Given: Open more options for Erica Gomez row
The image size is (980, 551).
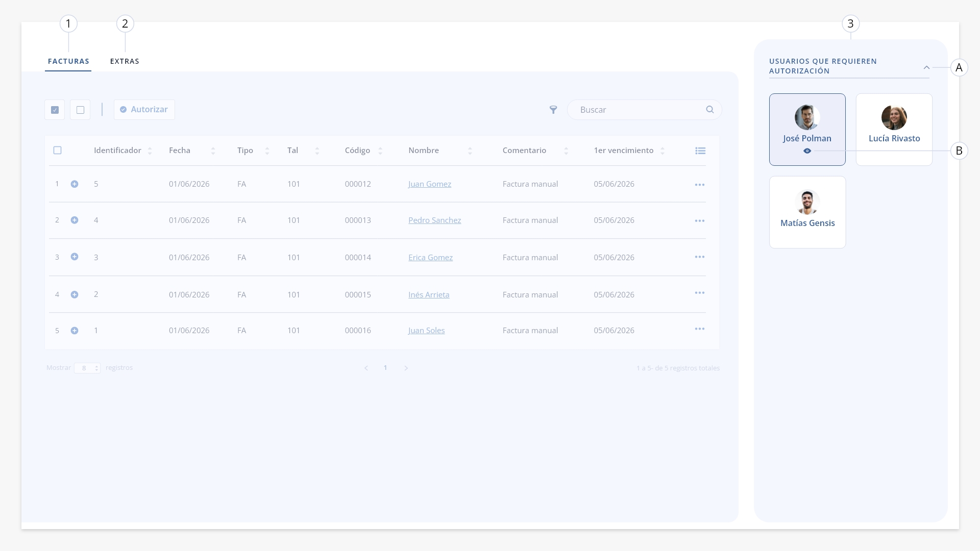Looking at the screenshot, I should [700, 257].
